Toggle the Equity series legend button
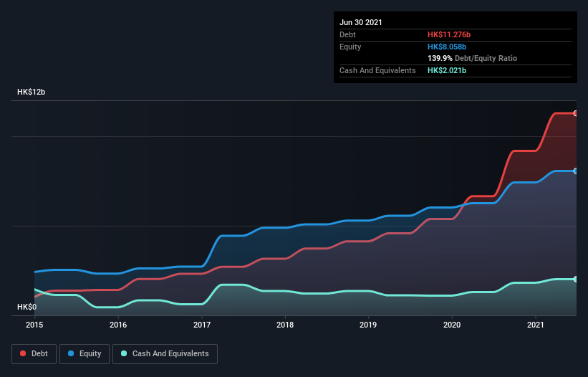The height and width of the screenshot is (377, 588). coord(85,354)
